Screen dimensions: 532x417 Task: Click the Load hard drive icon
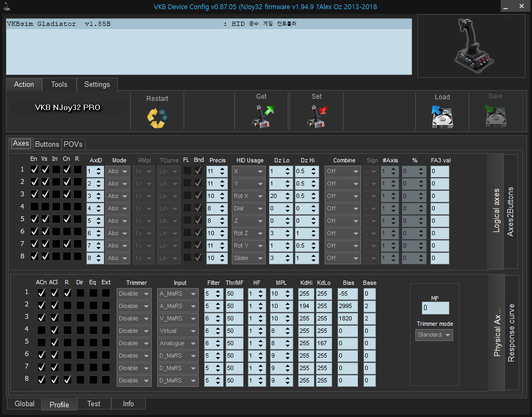point(442,117)
